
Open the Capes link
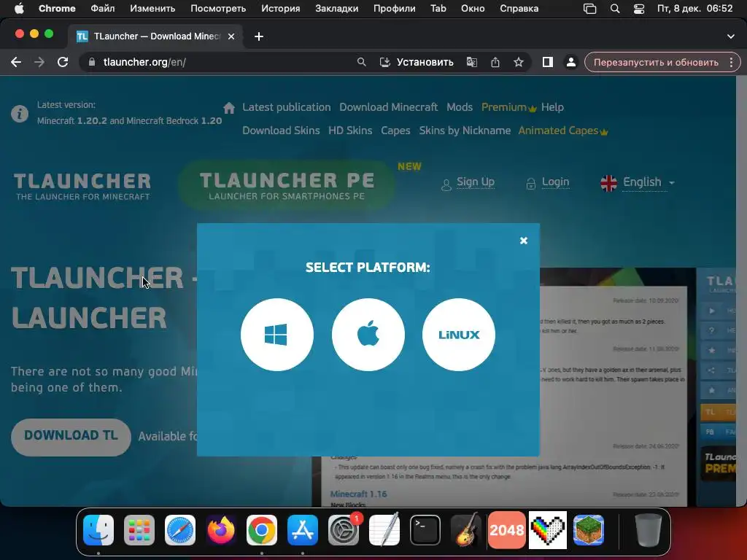(x=395, y=131)
